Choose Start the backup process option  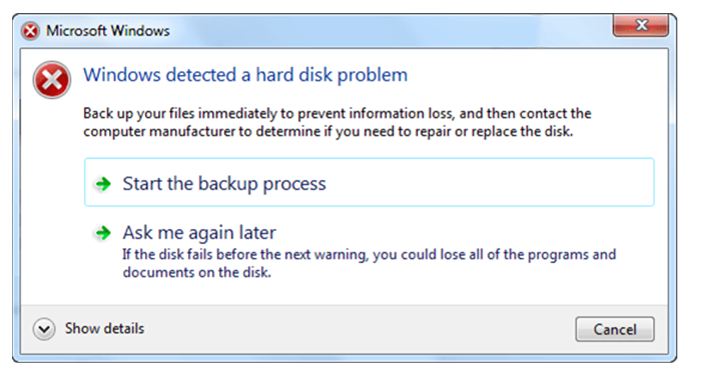pyautogui.click(x=369, y=182)
